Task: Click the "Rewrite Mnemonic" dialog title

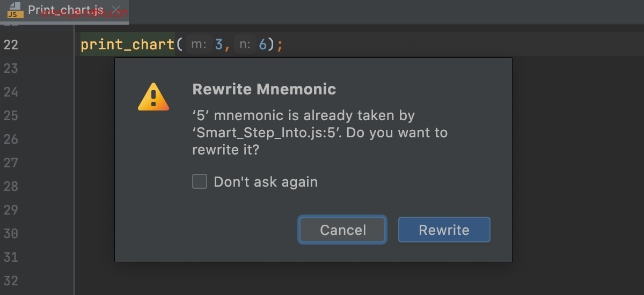Action: (x=264, y=89)
